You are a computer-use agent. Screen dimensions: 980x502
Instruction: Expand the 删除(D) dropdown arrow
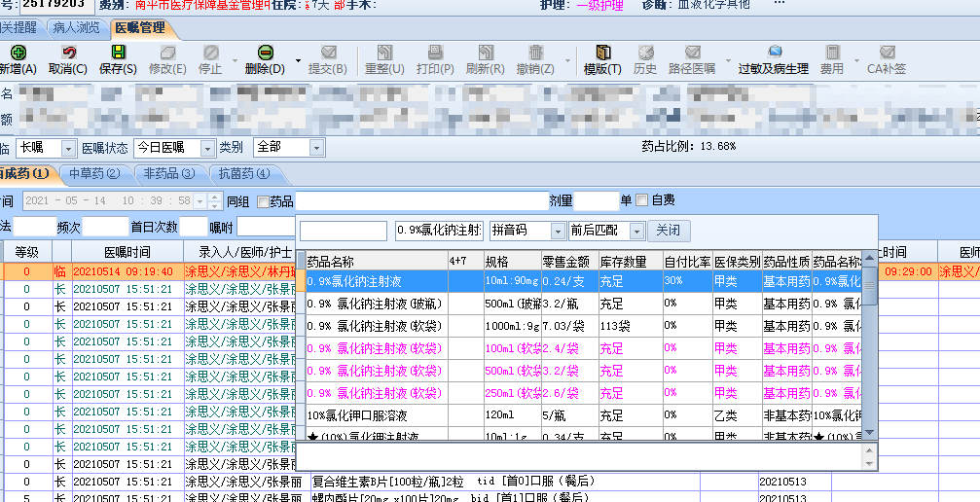(298, 61)
